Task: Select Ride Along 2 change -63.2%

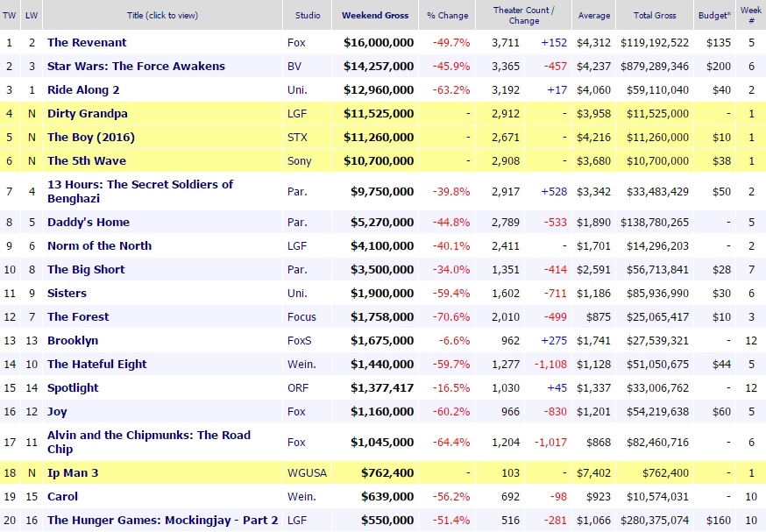Action: [450, 90]
